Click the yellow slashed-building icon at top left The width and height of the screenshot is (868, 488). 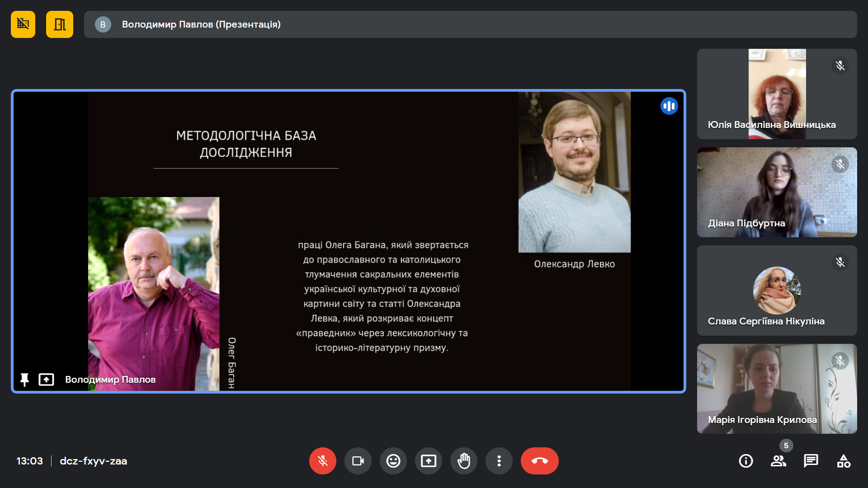23,24
